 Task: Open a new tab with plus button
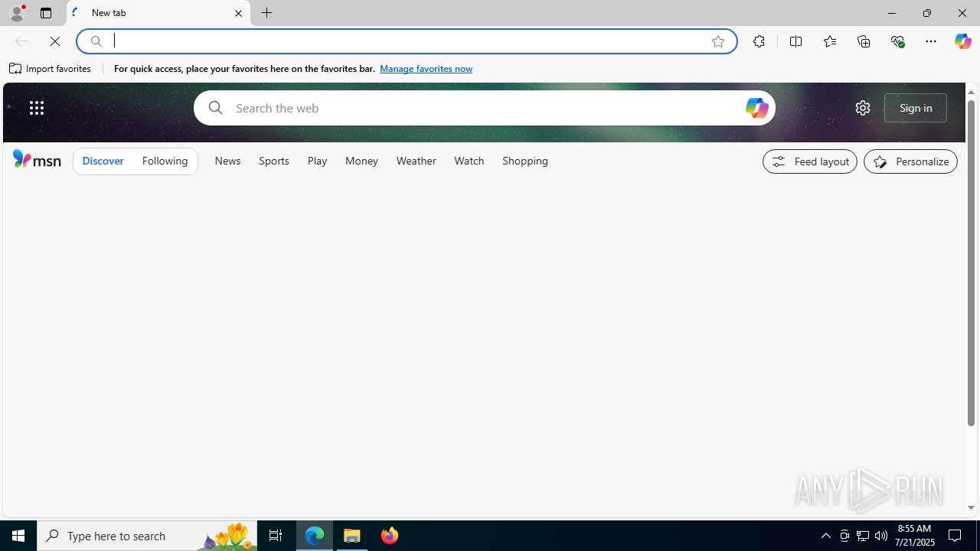[x=267, y=13]
